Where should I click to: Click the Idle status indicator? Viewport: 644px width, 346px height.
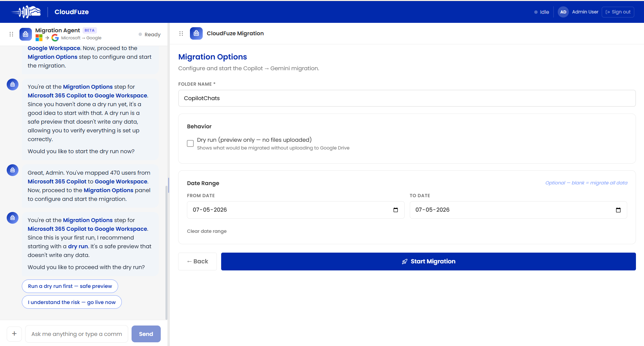(542, 12)
